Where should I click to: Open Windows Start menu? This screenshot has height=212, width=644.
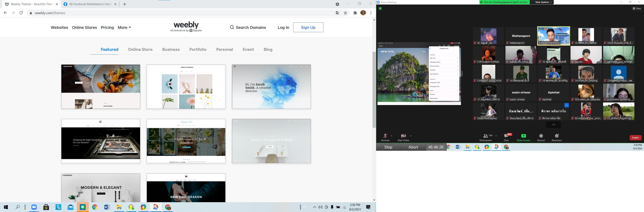click(x=6, y=207)
